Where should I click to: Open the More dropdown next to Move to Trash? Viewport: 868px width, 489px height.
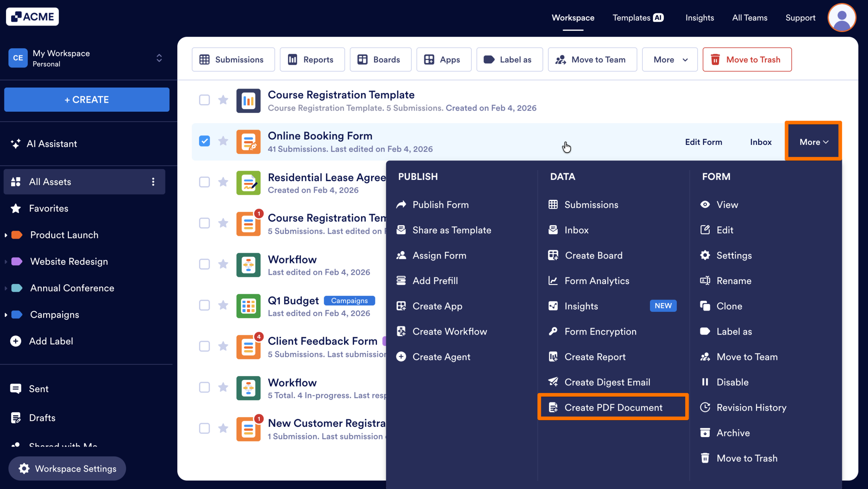pyautogui.click(x=669, y=59)
